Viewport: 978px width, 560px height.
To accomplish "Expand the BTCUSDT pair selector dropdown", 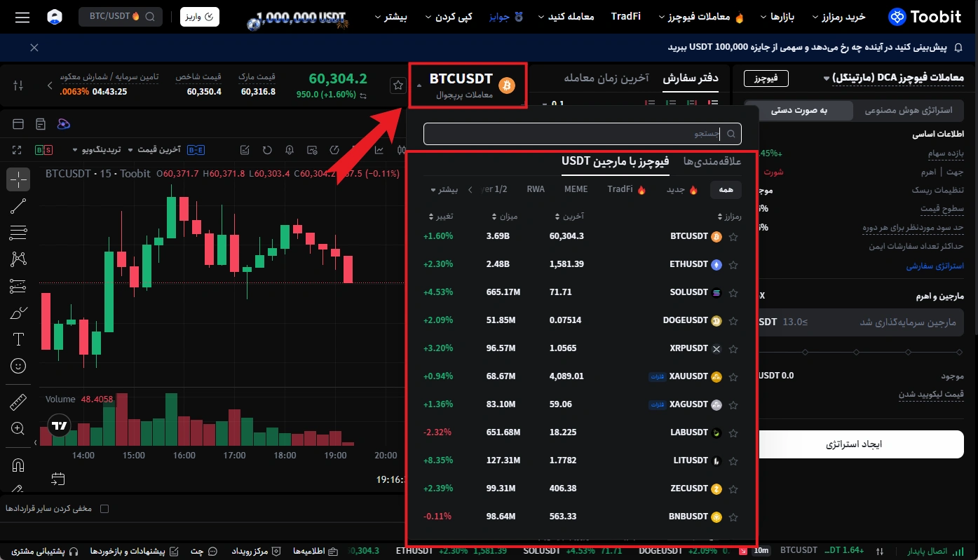I will pos(468,86).
